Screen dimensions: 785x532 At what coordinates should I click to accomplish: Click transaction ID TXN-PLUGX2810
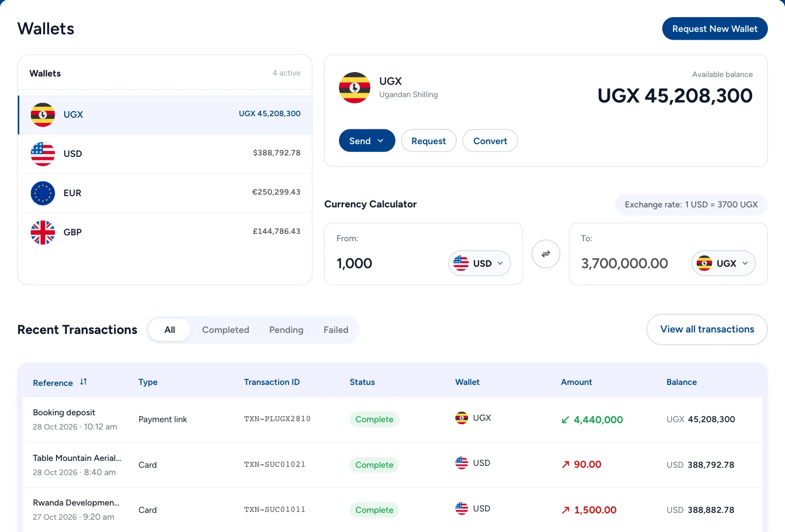click(x=277, y=419)
